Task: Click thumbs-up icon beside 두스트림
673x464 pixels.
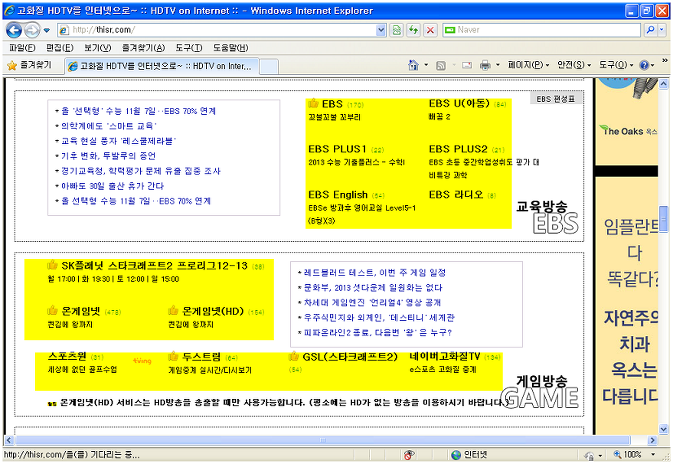Action: pos(173,356)
